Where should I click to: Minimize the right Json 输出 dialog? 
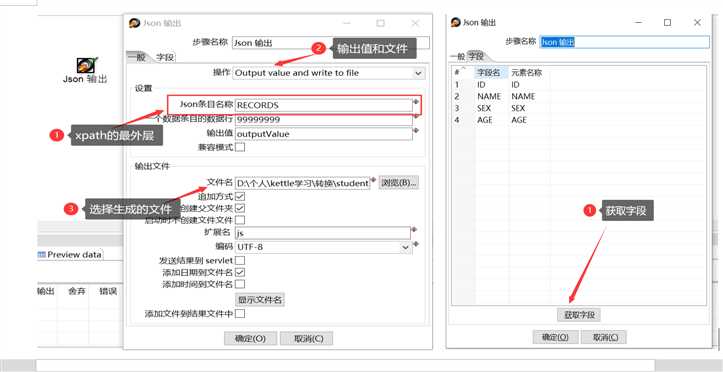[x=638, y=22]
